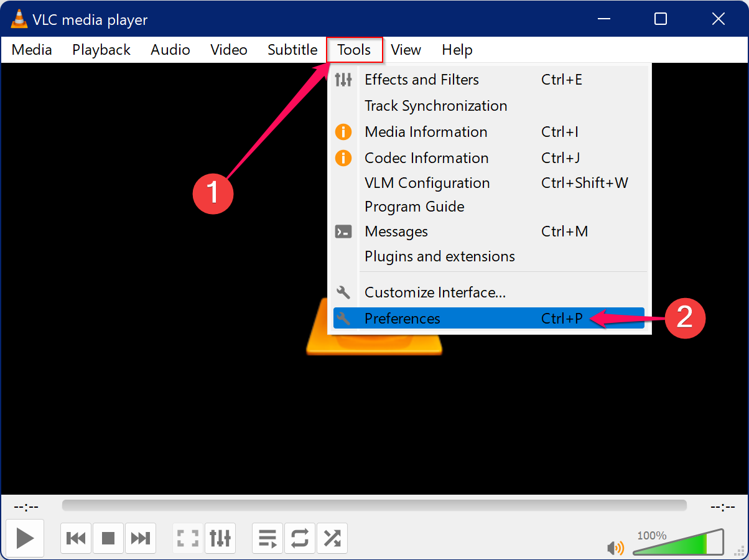Open Program Guide
The height and width of the screenshot is (560, 749).
click(489, 207)
